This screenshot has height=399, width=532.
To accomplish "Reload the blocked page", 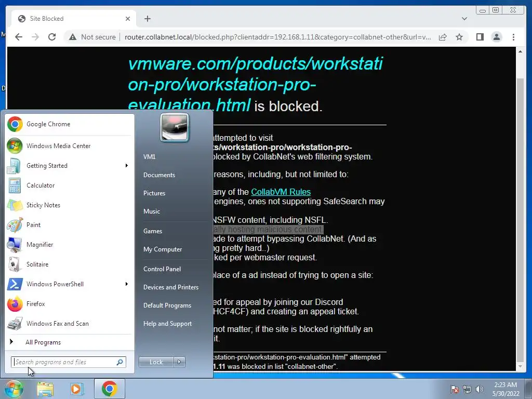I will [52, 37].
